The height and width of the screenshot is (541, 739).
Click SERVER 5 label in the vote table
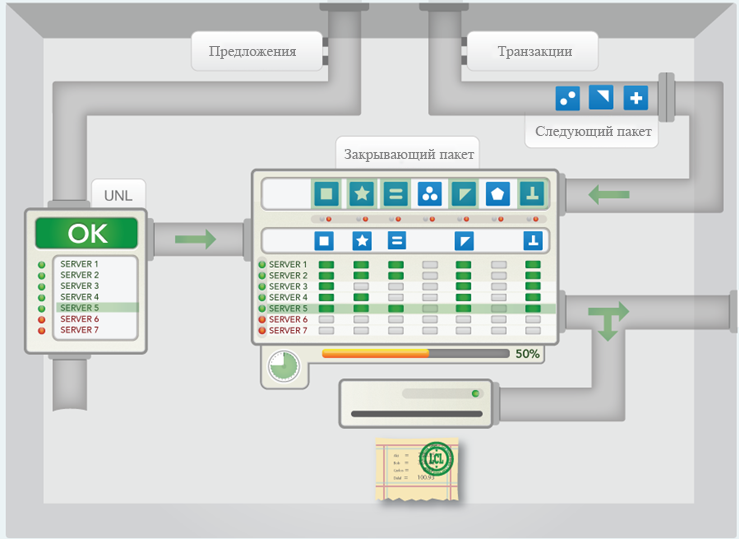pos(288,308)
